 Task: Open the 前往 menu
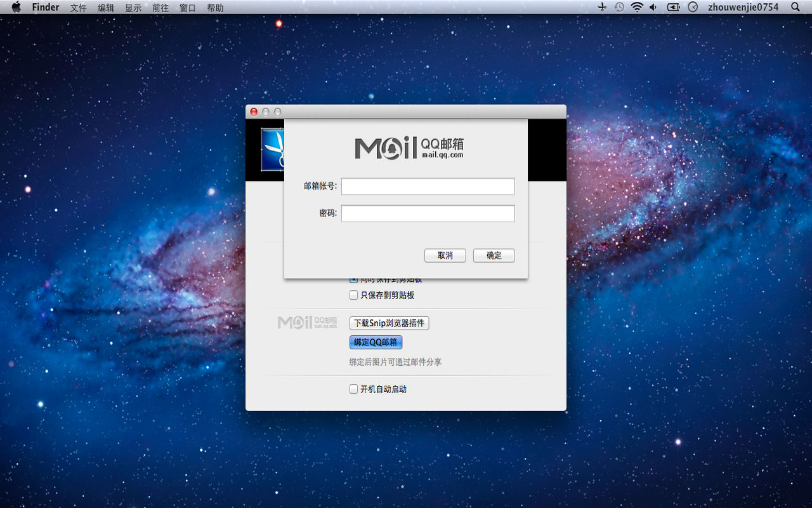click(x=160, y=8)
